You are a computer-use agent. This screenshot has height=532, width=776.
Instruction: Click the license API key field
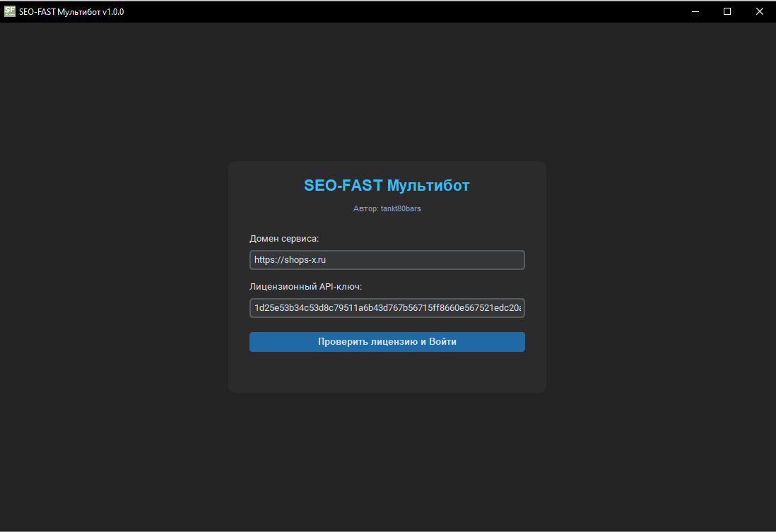(x=387, y=308)
